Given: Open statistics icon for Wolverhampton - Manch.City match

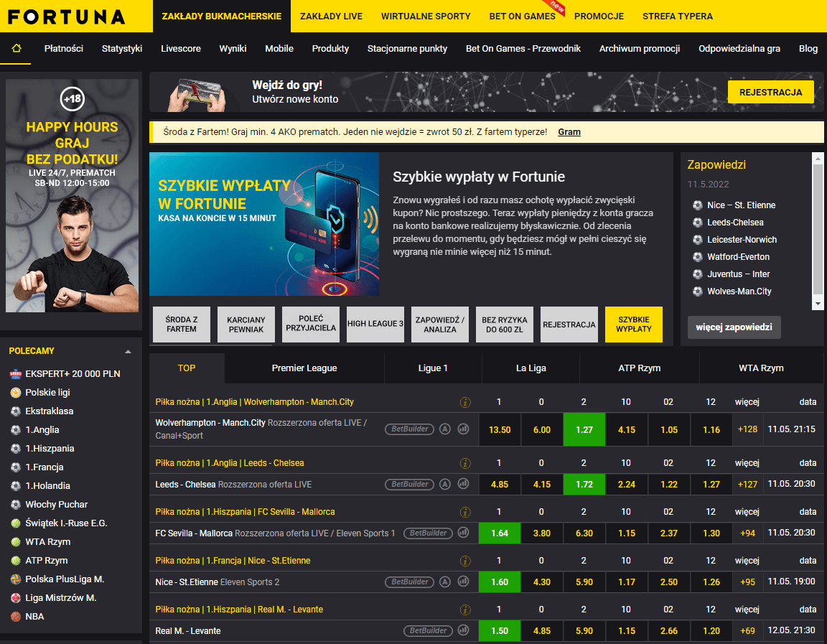Looking at the screenshot, I should pos(464,429).
